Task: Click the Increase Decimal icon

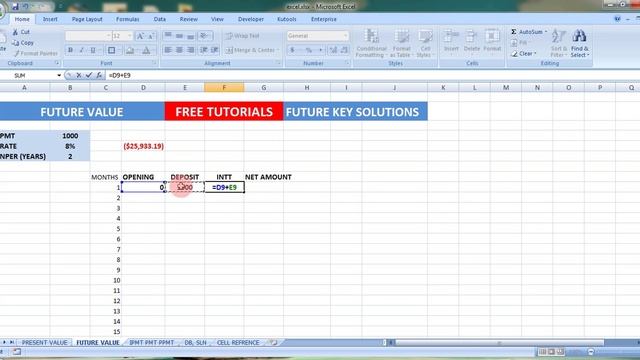Action: click(333, 50)
